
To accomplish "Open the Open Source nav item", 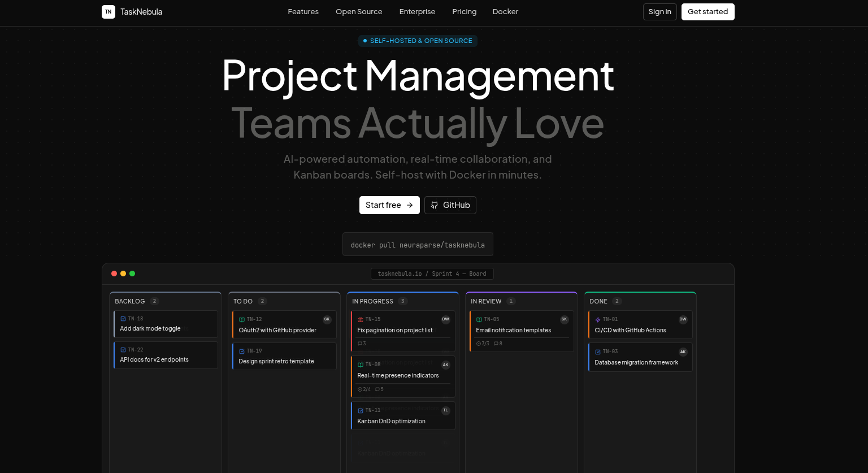I will [x=359, y=12].
